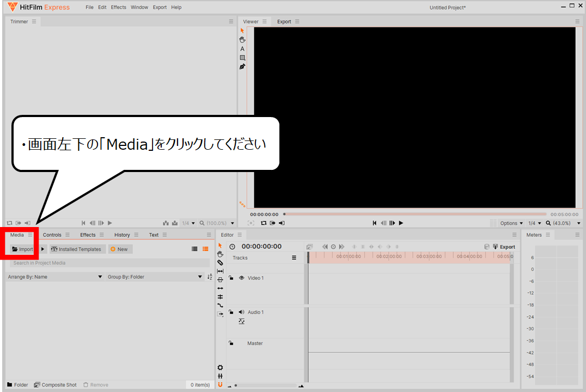
Task: Switch to the Export tab beside Viewer
Action: pyautogui.click(x=284, y=21)
